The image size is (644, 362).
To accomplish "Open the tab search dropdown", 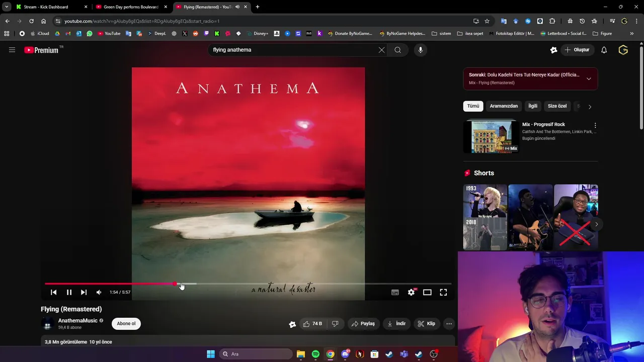I will point(6,7).
